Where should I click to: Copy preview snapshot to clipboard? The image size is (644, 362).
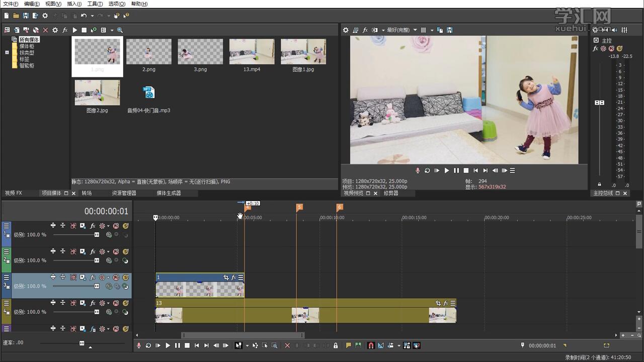(440, 30)
